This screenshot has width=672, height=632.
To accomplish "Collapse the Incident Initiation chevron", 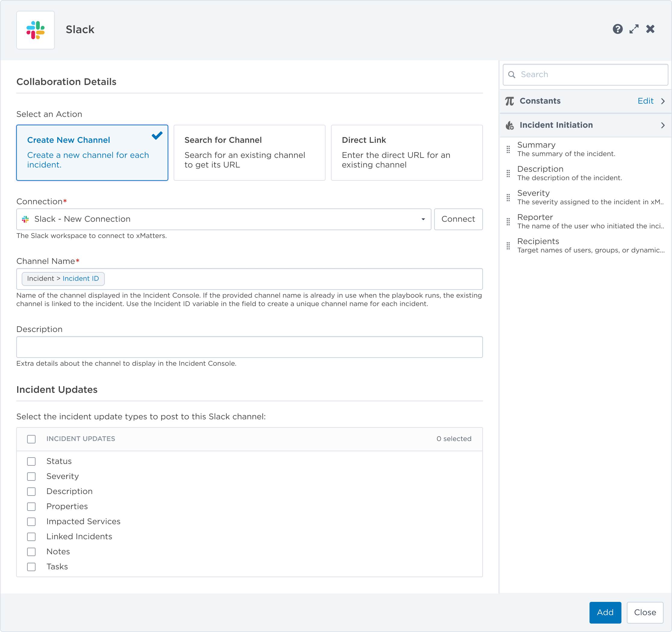I will click(x=663, y=125).
